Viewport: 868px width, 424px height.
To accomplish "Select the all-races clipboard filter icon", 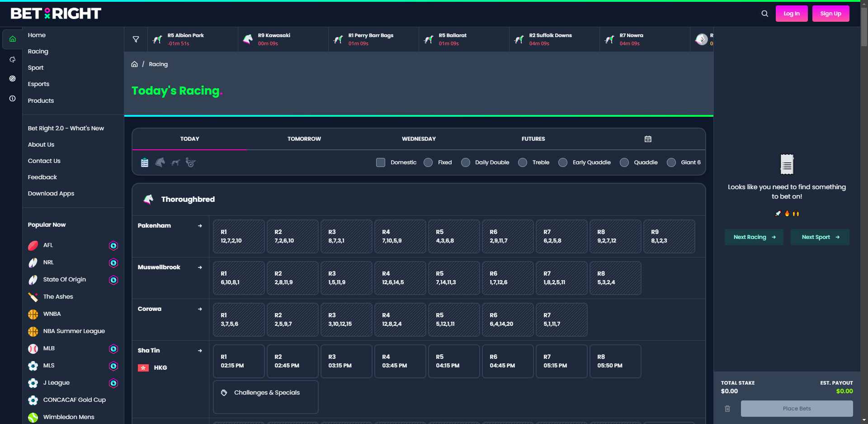I will 145,162.
